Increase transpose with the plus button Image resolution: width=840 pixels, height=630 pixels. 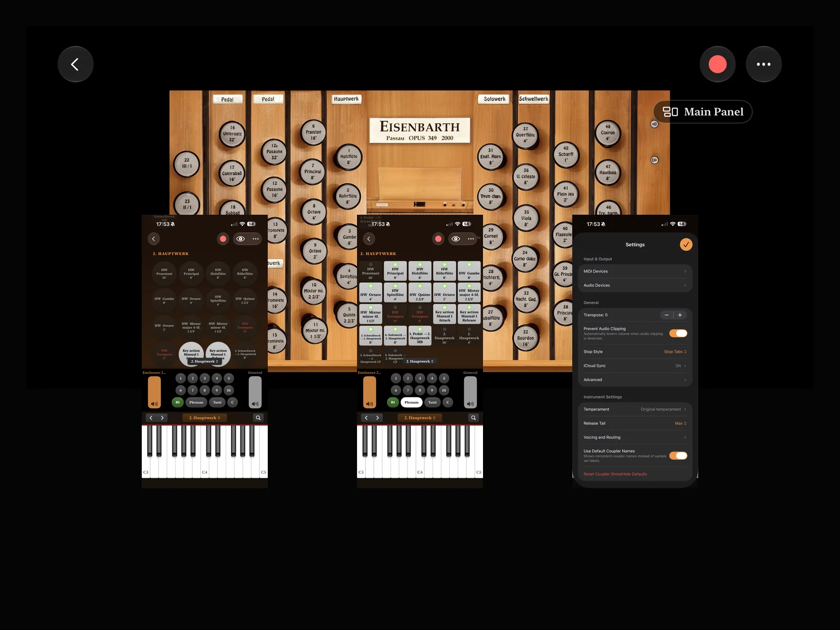[680, 315]
